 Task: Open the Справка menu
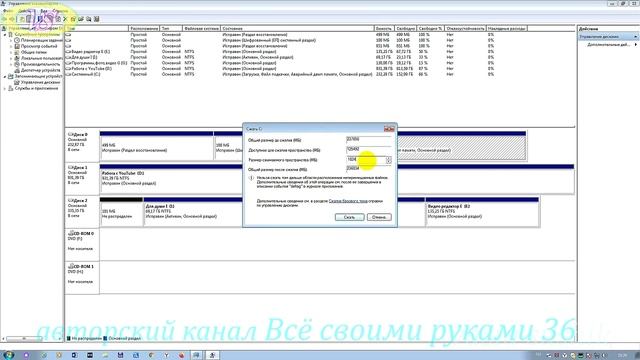[x=60, y=11]
